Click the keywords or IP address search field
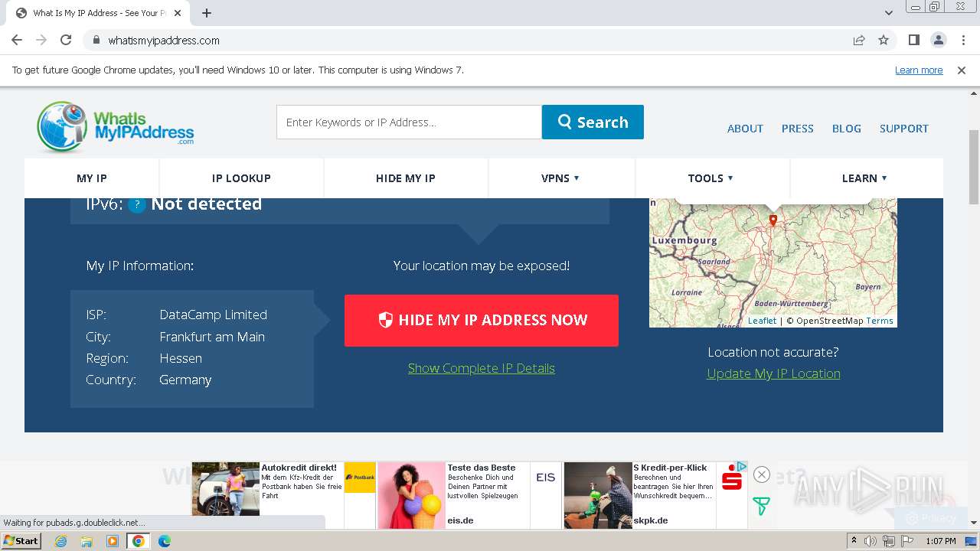 coord(409,122)
